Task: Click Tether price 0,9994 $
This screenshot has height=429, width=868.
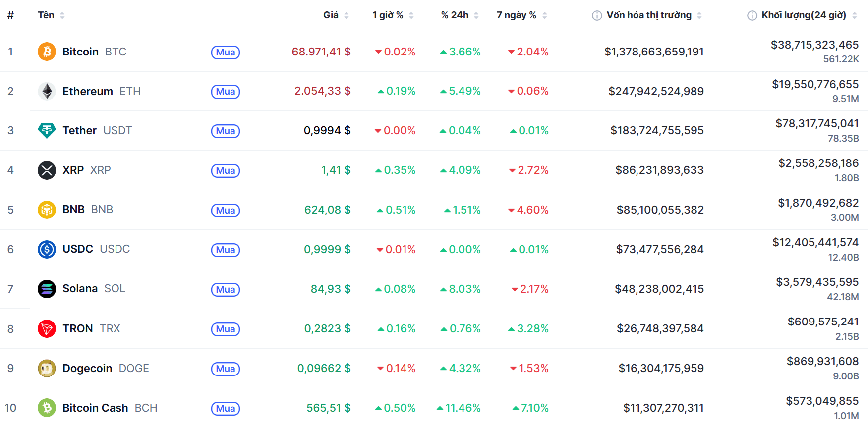Action: 327,130
